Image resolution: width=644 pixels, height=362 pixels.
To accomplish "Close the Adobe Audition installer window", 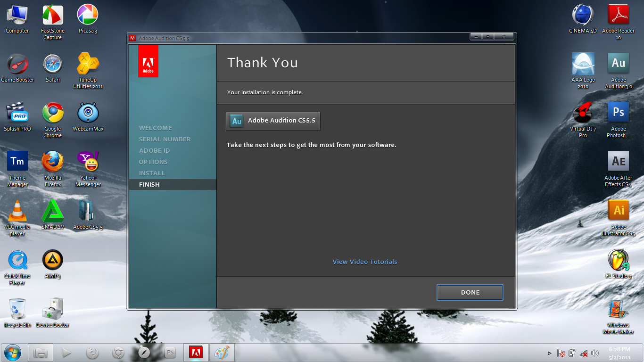I will click(x=504, y=37).
